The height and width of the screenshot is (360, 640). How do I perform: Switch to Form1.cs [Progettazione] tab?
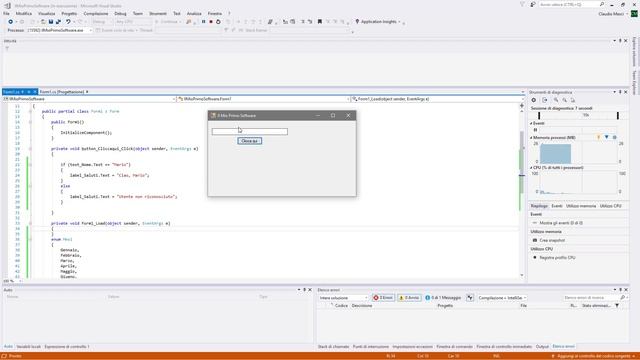pyautogui.click(x=62, y=92)
